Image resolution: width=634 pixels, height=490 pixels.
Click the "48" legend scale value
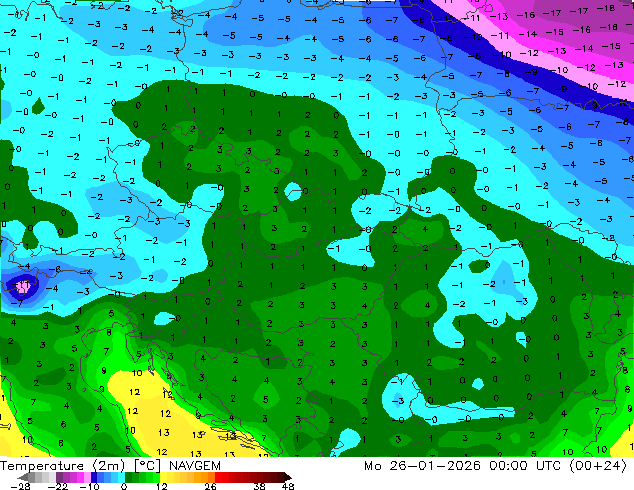click(x=288, y=486)
